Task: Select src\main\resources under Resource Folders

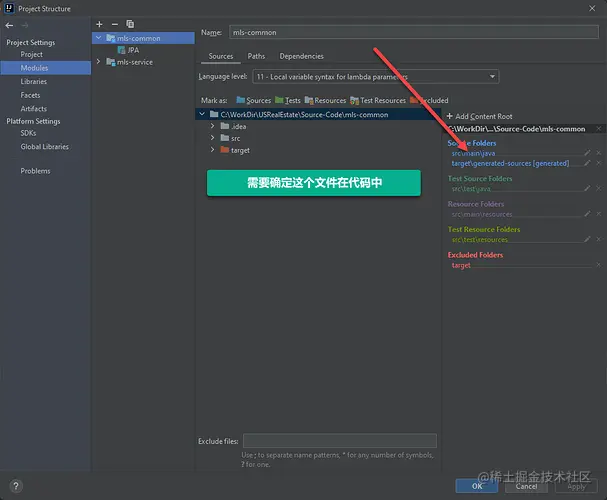Action: click(x=482, y=214)
